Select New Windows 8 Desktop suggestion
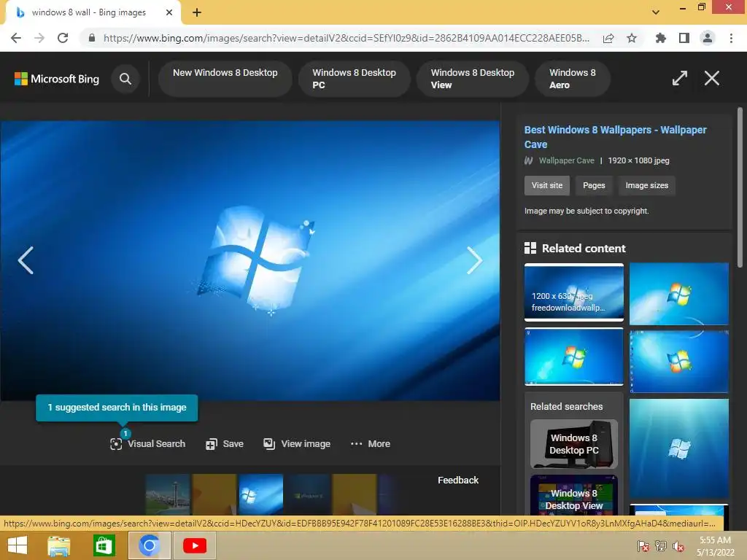The width and height of the screenshot is (747, 560). (225, 79)
